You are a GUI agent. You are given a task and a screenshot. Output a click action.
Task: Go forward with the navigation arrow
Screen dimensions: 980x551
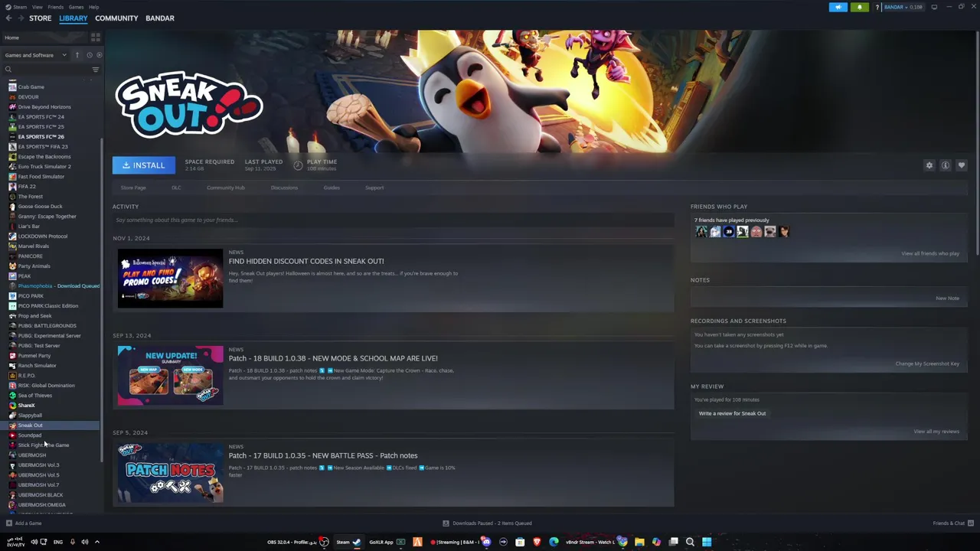[20, 18]
